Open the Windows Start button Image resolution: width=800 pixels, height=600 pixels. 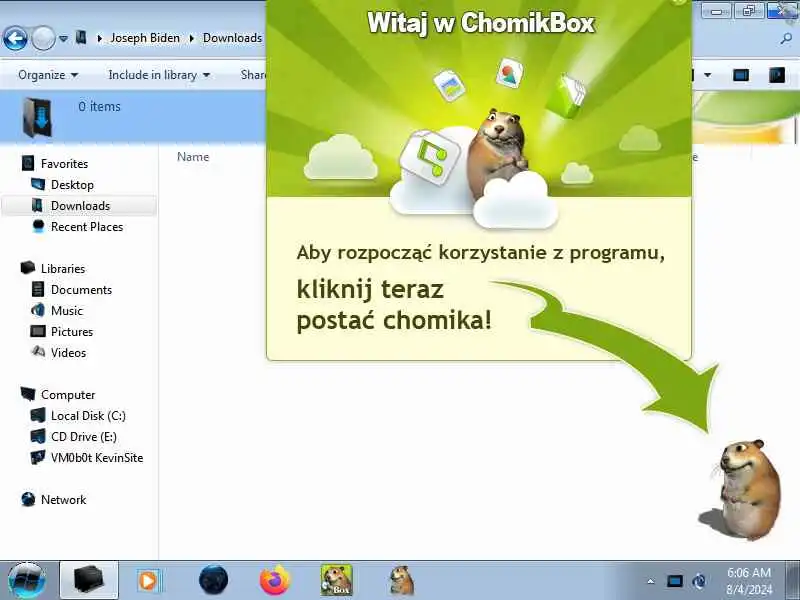tap(27, 581)
